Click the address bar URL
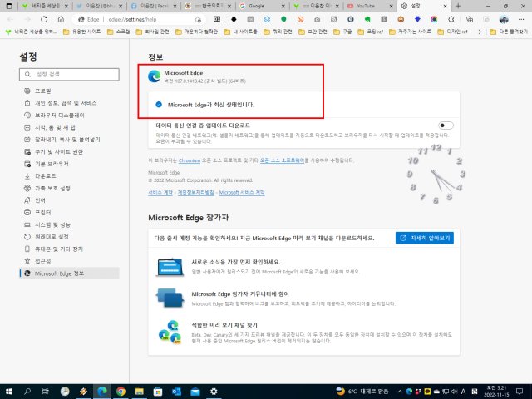 tap(132, 20)
